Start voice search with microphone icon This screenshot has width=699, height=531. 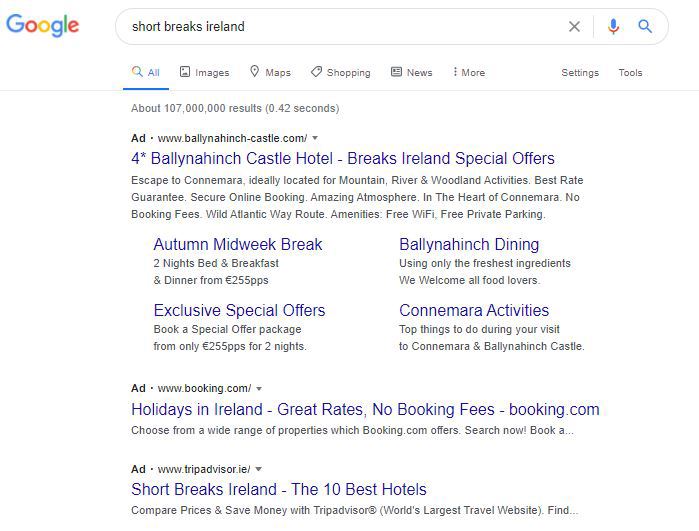[x=613, y=27]
